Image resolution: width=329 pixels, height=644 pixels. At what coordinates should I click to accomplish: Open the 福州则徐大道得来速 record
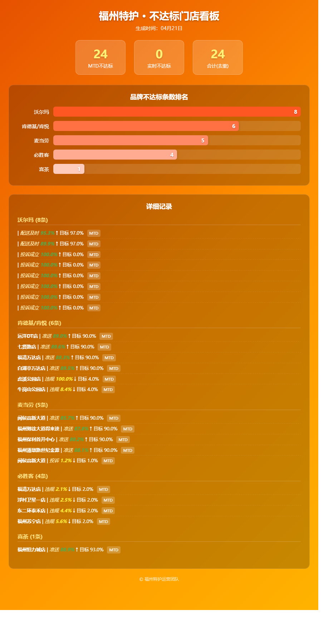tap(159, 429)
